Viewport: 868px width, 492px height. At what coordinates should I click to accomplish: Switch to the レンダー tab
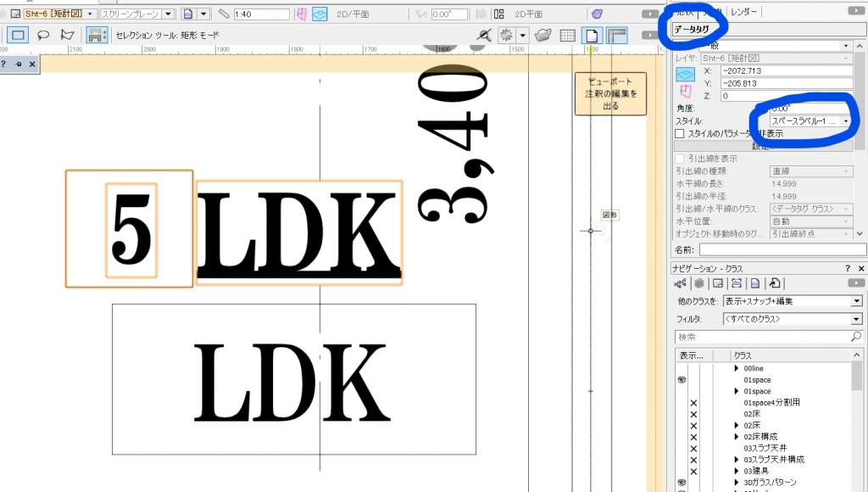click(x=744, y=11)
